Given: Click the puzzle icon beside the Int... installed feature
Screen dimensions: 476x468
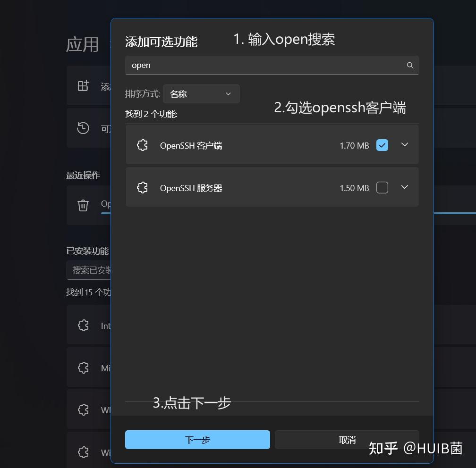Looking at the screenshot, I should [x=83, y=326].
